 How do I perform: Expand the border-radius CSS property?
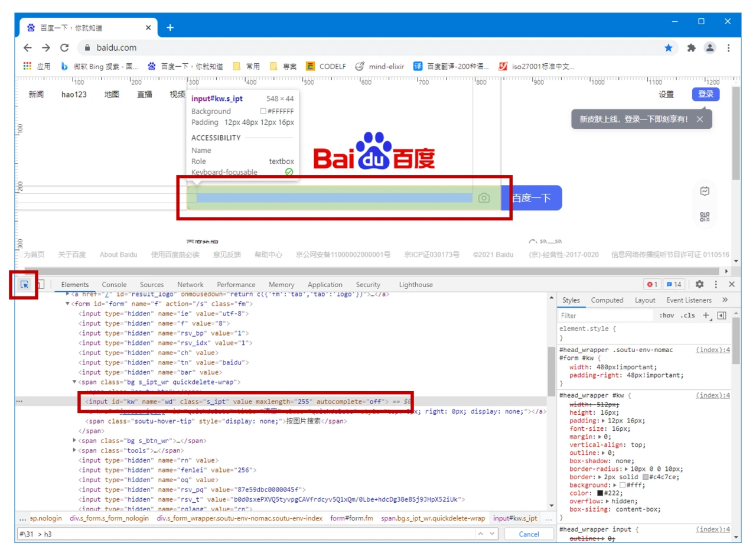[626, 469]
